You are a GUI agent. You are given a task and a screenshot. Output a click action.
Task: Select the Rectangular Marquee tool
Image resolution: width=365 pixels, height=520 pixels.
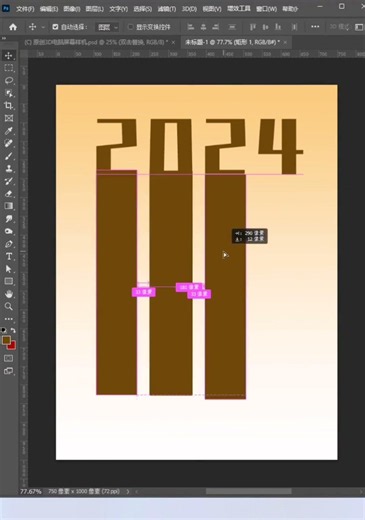click(9, 68)
